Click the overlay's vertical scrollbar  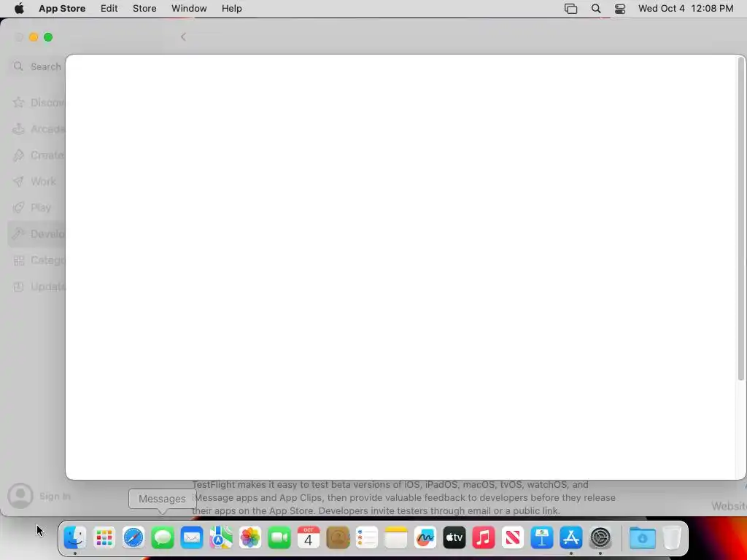(x=741, y=219)
